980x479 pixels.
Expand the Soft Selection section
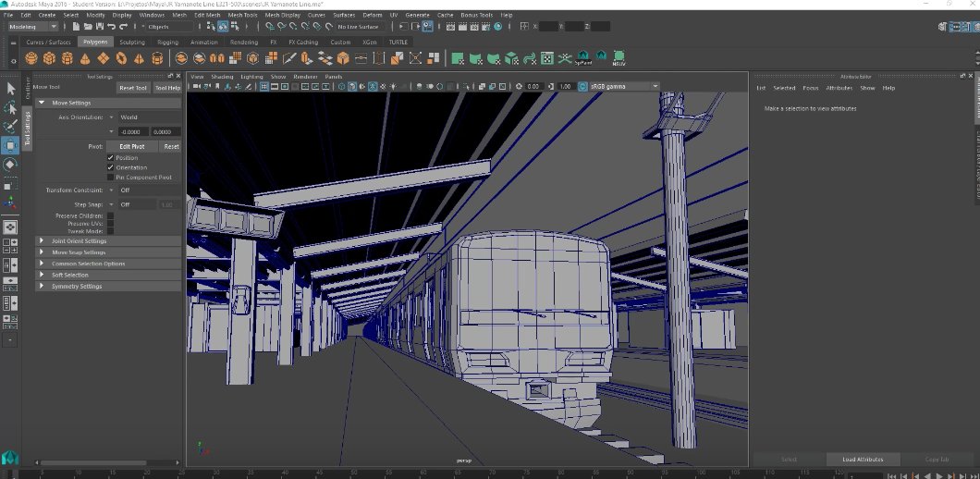[x=70, y=275]
